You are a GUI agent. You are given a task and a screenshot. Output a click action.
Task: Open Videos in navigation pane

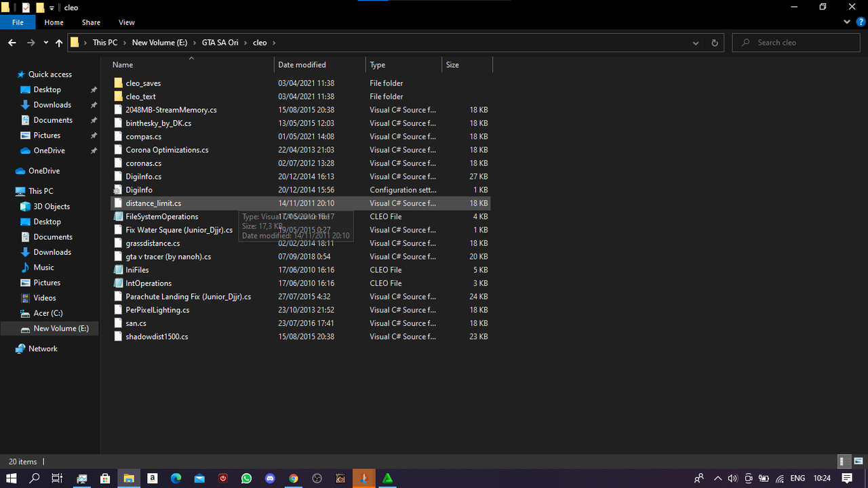pos(45,298)
